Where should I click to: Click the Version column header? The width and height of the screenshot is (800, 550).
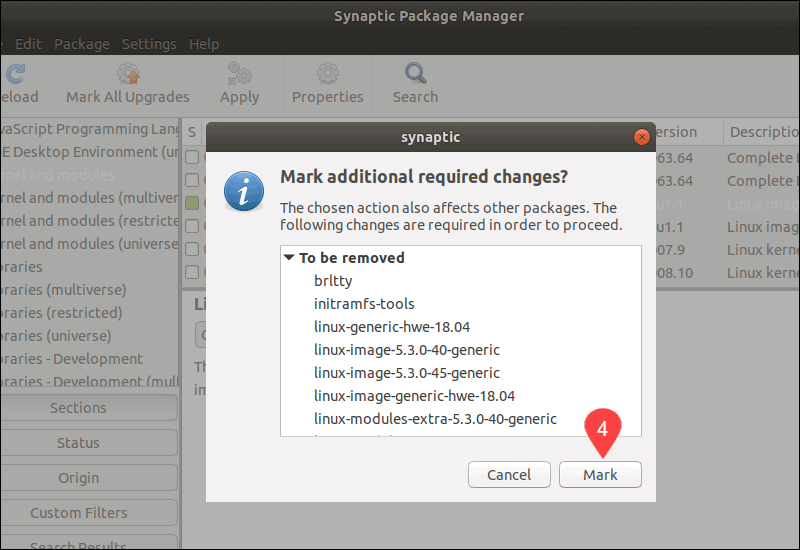point(689,132)
